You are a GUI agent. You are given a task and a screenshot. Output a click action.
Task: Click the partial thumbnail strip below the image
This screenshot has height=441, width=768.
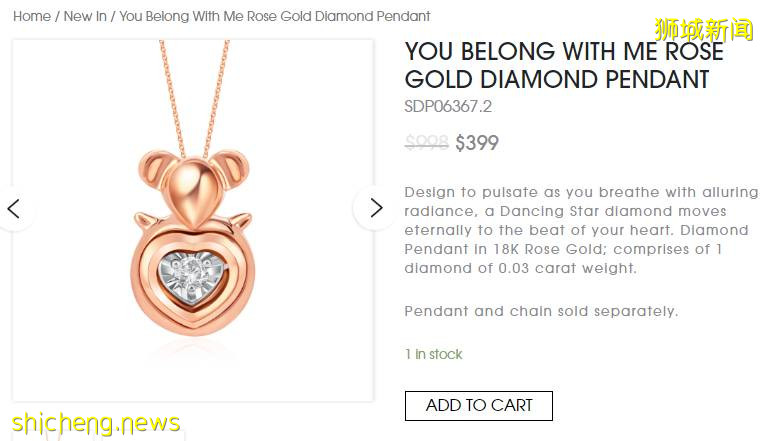click(100, 434)
